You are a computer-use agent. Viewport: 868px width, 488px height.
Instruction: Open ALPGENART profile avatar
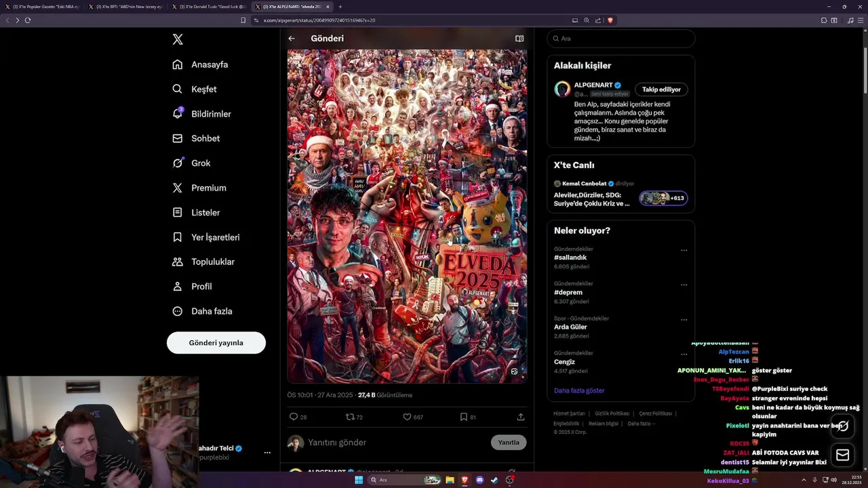coord(562,89)
